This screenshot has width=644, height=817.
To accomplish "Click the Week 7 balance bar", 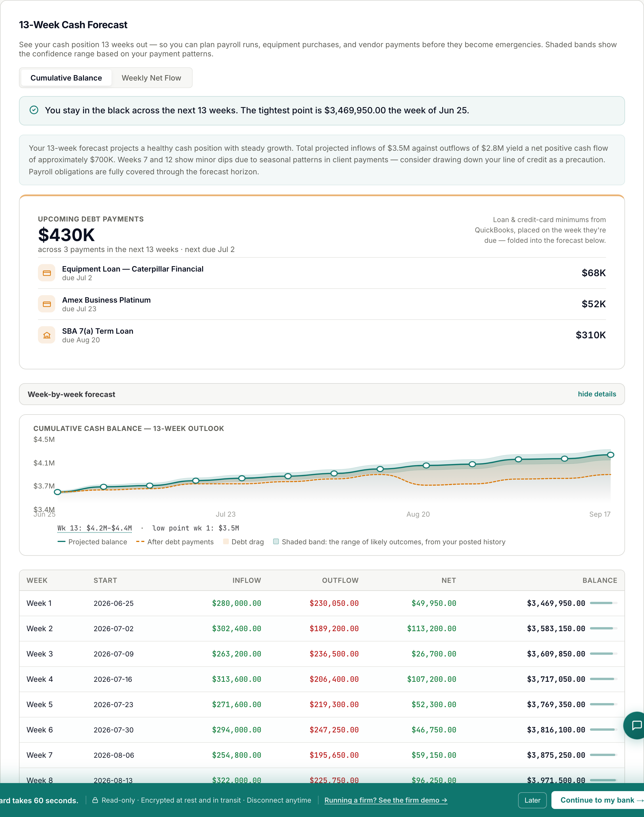I will coord(603,755).
